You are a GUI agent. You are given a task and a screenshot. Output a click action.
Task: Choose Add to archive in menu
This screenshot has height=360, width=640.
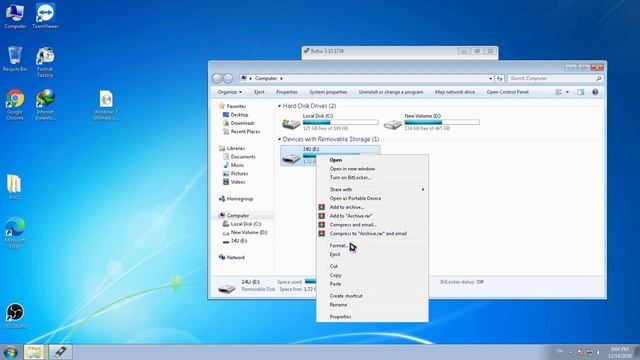(372, 207)
